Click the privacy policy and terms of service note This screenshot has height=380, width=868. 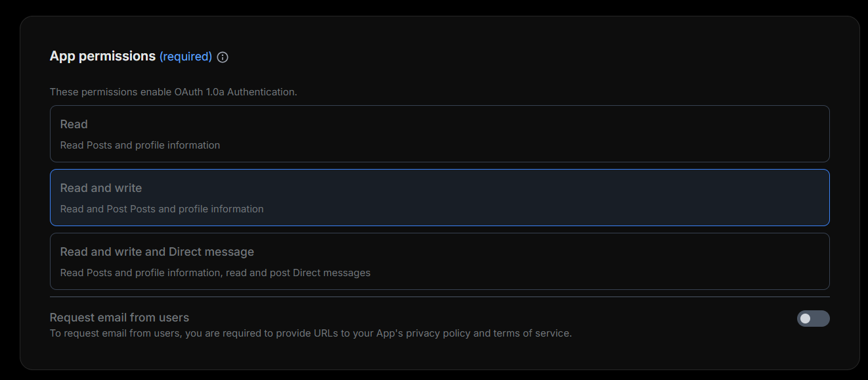click(x=311, y=333)
